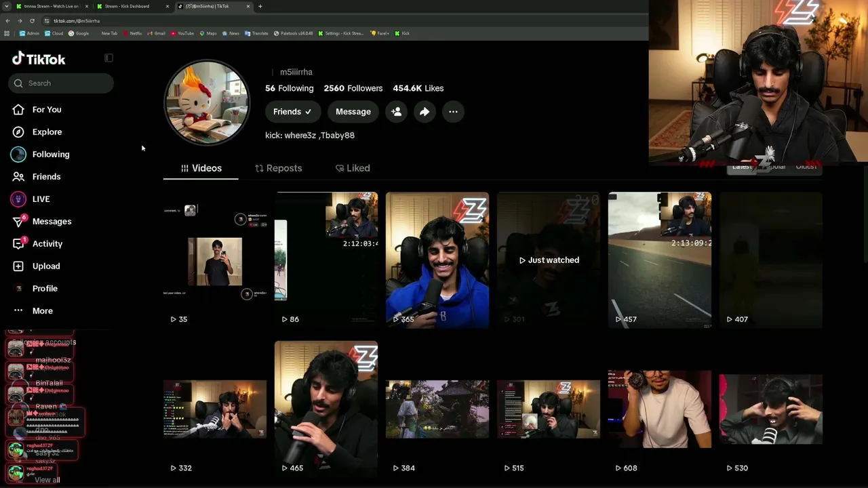The height and width of the screenshot is (488, 868).
Task: Open the Google bookmark
Action: pos(79,33)
